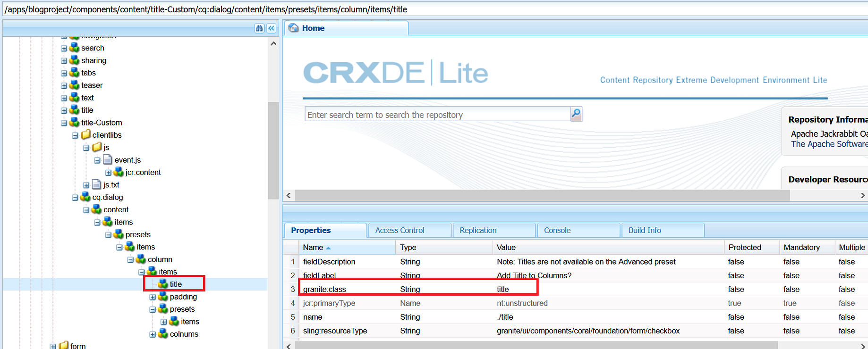The image size is (868, 349).
Task: Click the Home tab icon
Action: click(x=294, y=28)
